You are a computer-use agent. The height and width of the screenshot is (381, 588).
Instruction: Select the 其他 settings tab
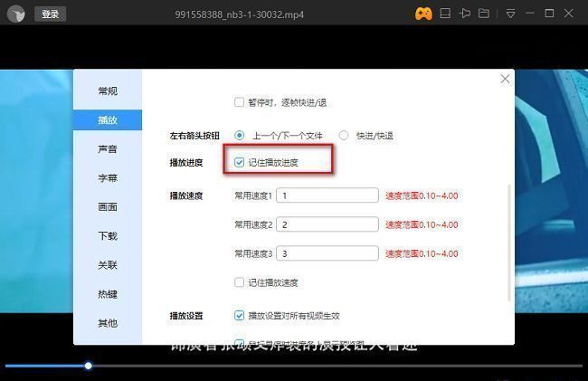[108, 323]
